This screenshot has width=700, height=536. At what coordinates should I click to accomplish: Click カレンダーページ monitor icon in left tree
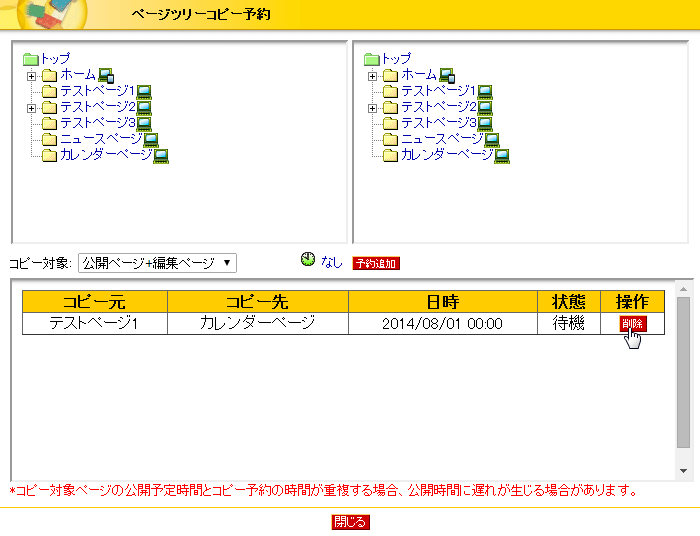click(161, 156)
